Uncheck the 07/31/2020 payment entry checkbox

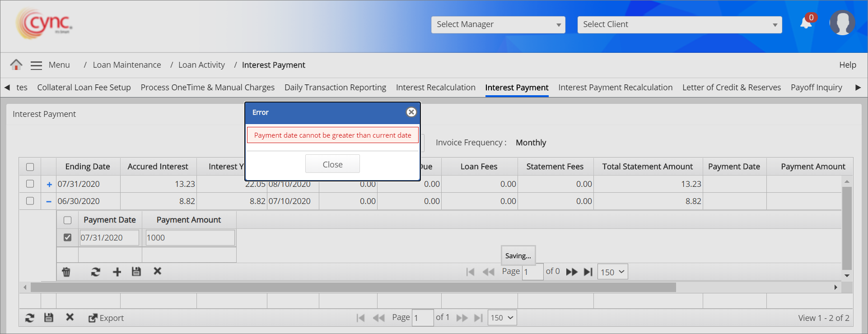[x=68, y=237]
